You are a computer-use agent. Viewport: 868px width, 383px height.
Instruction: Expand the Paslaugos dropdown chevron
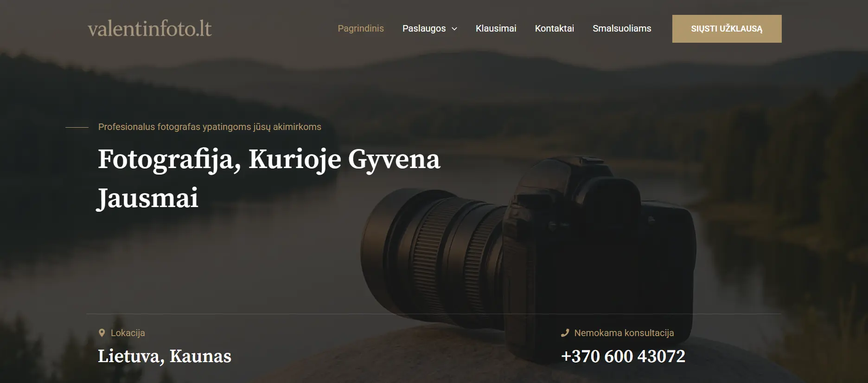[454, 29]
